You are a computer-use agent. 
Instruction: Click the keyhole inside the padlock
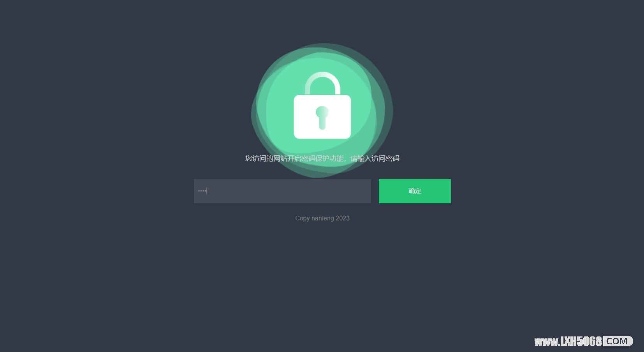tap(322, 118)
